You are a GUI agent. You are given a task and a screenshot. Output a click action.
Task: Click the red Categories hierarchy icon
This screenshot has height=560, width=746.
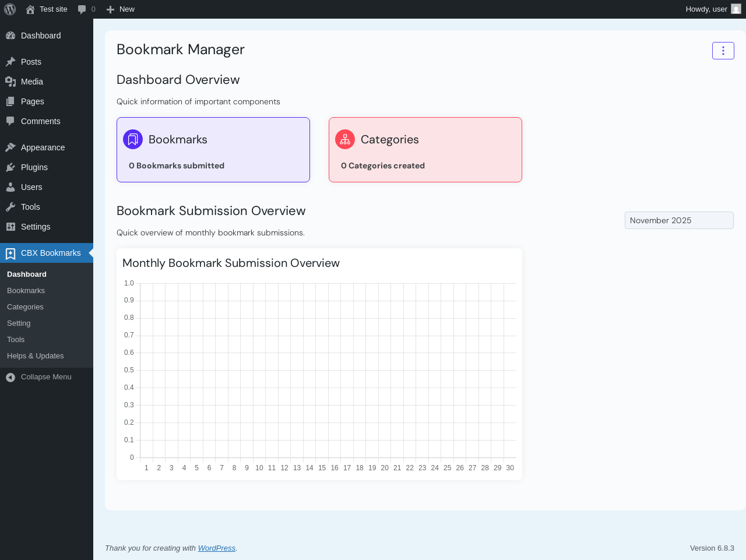[x=345, y=139]
